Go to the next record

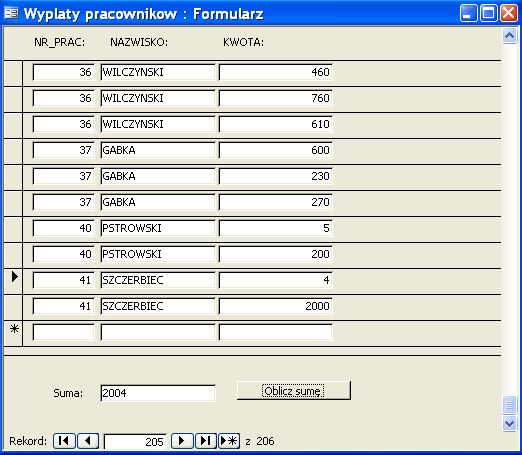pyautogui.click(x=182, y=441)
